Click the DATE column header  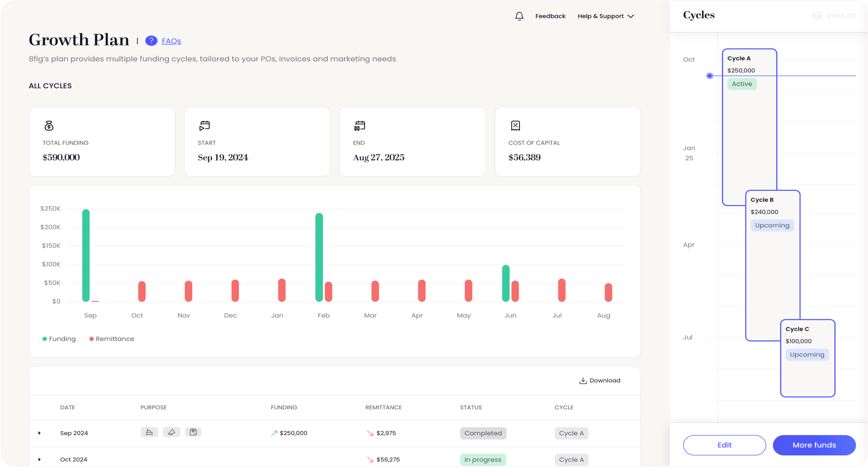(68, 407)
